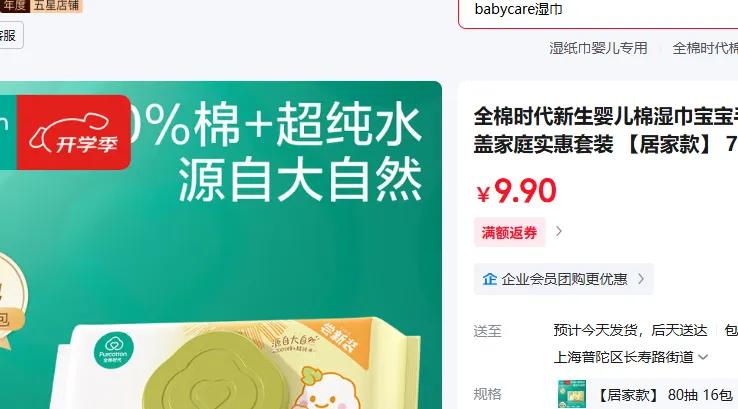Screen dimensions: 738x409
Task: Click the blue enterprise member icon
Action: pyautogui.click(x=489, y=279)
